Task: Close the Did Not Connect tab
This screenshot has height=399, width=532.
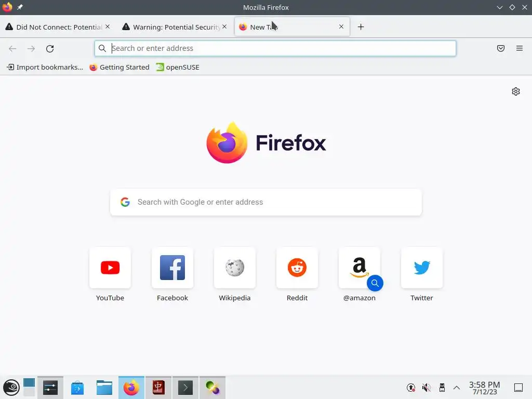Action: tap(108, 26)
